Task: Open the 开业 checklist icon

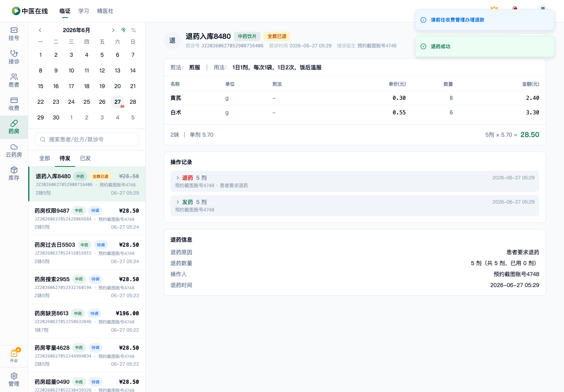Action: coord(14,355)
